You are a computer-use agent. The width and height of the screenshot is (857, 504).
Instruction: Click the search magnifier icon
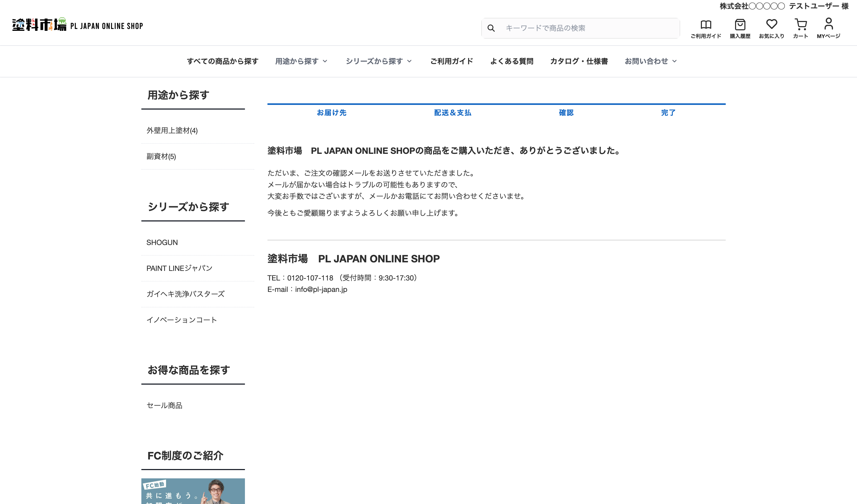(x=491, y=28)
